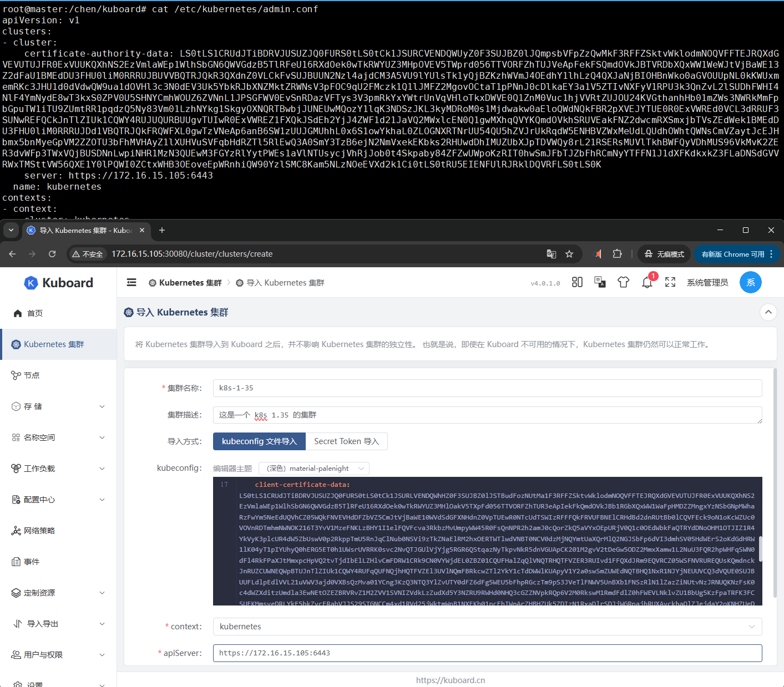Select Secret Token 导入 import mode

click(x=346, y=441)
